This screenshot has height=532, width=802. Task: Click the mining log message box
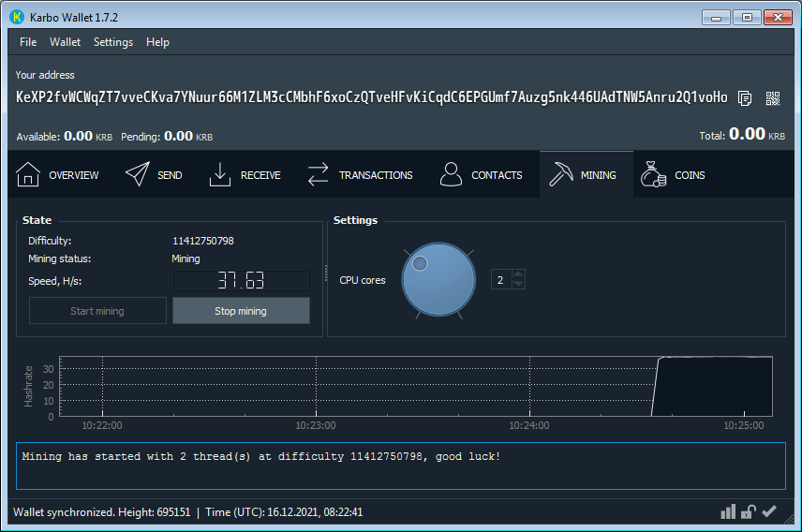pos(400,466)
